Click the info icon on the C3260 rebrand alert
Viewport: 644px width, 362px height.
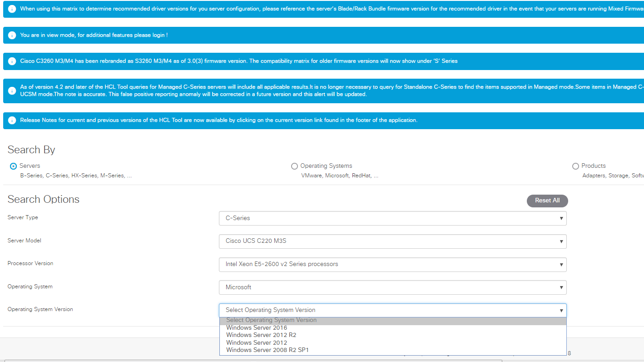(x=12, y=61)
